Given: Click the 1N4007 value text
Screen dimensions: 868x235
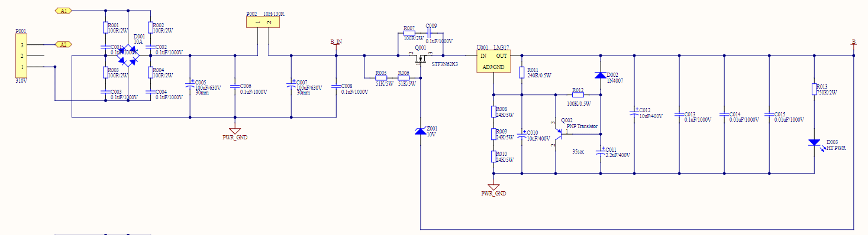Looking at the screenshot, I should pos(615,80).
